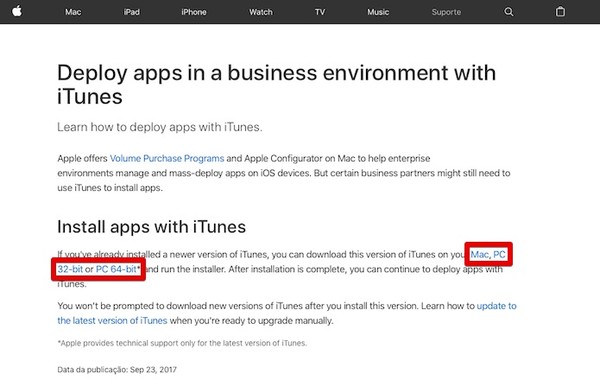Open the Suporte menu item
This screenshot has width=600, height=386.
tap(446, 12)
